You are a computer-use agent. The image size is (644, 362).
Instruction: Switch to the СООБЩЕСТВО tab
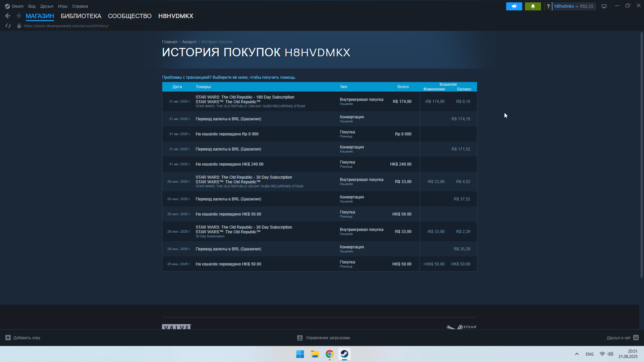(130, 16)
